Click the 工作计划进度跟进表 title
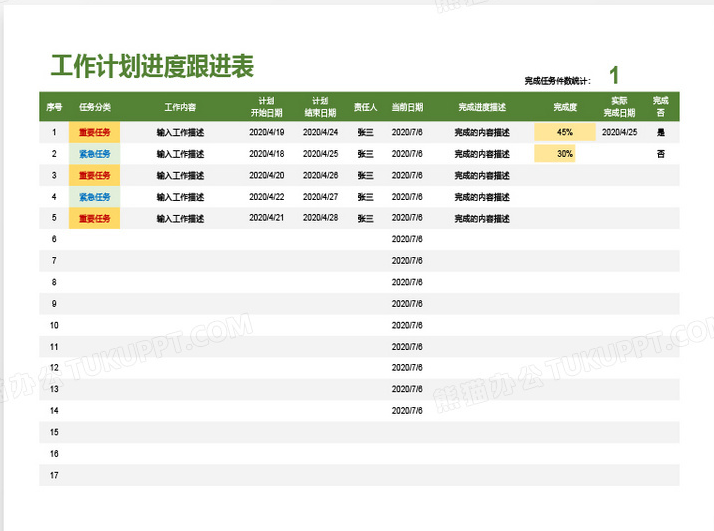 (x=153, y=67)
